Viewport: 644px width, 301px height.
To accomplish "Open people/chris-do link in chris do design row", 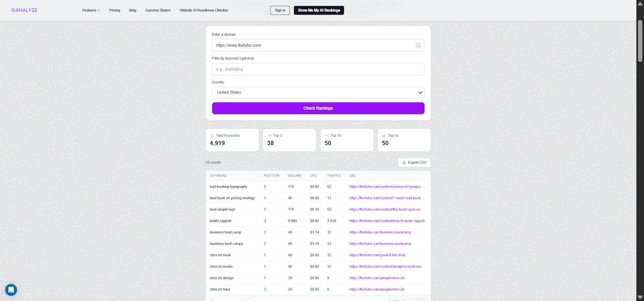I will [x=377, y=278].
